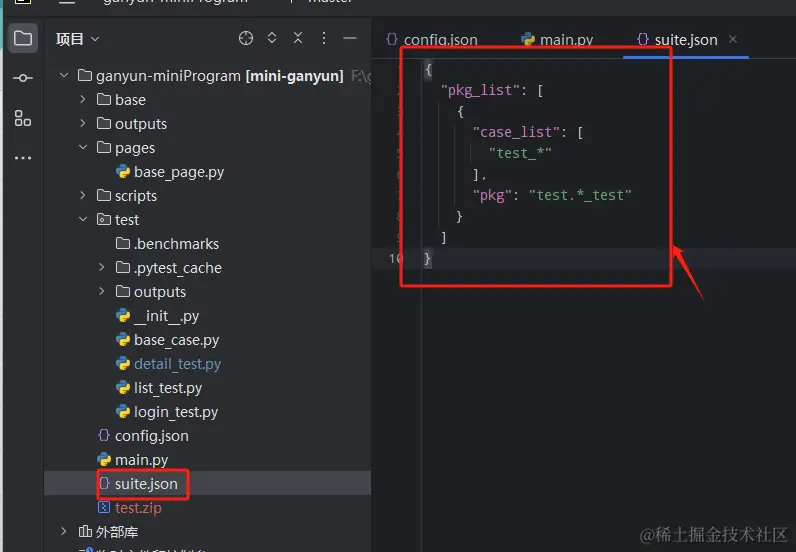Click the "pkg" key in the editor
Viewport: 796px width, 552px height.
pos(492,195)
